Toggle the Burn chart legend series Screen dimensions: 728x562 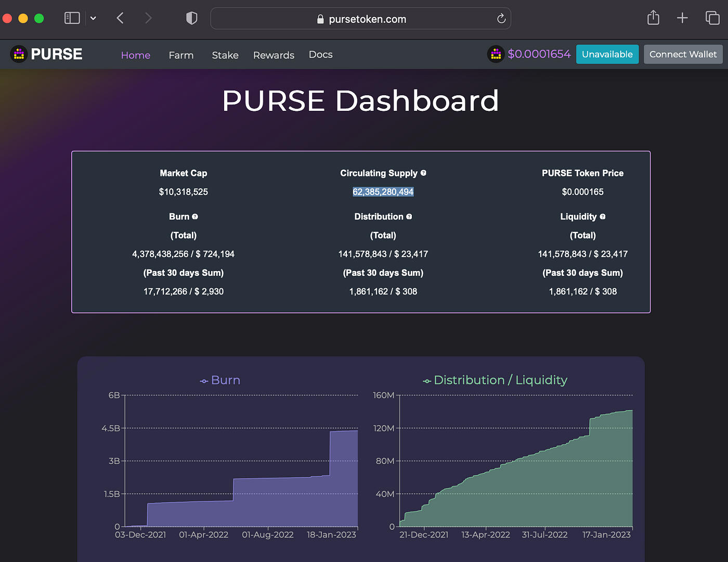click(220, 380)
